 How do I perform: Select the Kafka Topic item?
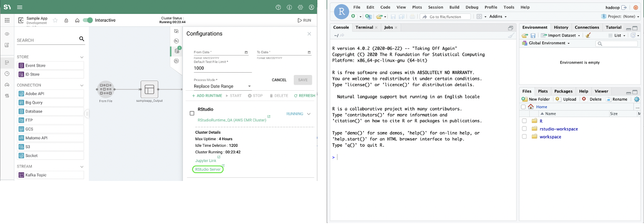50,175
